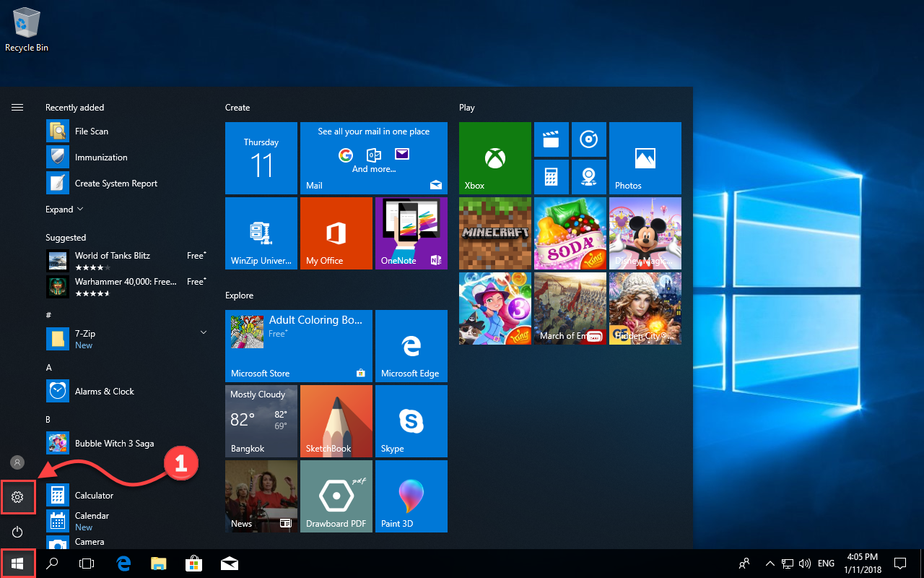Open the People icon in system tray

(744, 564)
